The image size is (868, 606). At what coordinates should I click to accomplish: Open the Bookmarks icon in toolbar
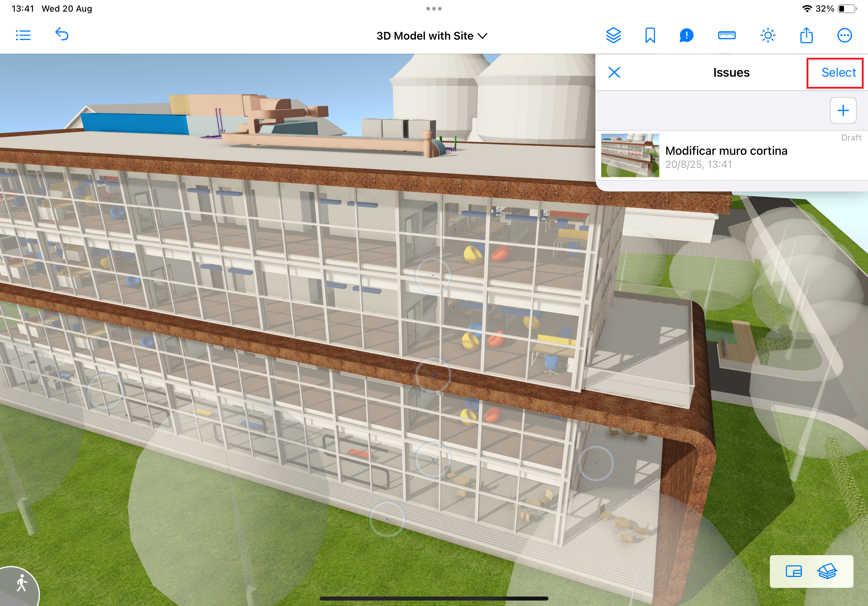tap(650, 36)
